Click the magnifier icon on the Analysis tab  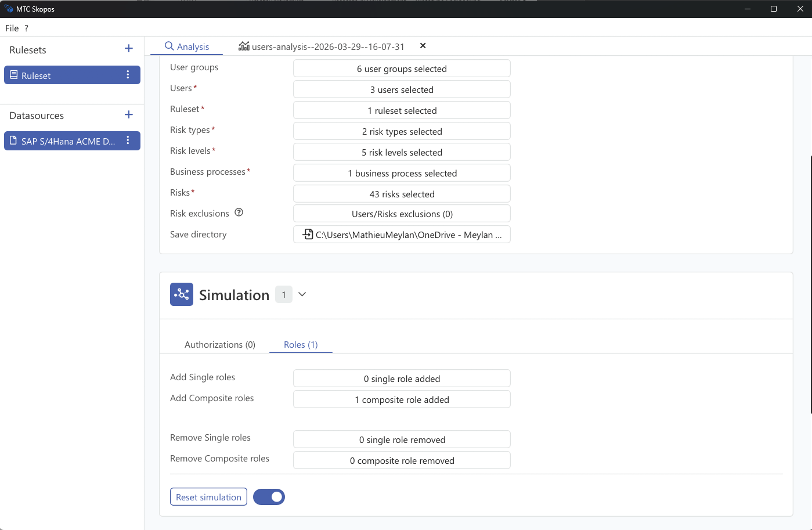coord(168,46)
